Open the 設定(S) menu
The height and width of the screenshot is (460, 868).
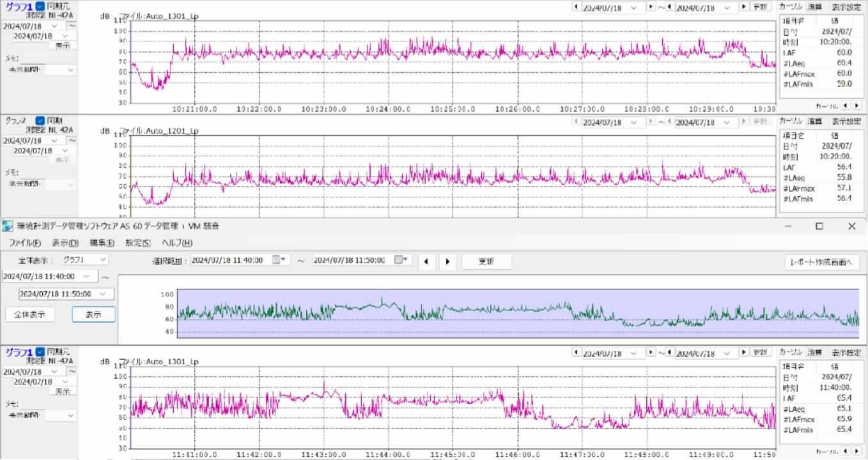(x=138, y=243)
